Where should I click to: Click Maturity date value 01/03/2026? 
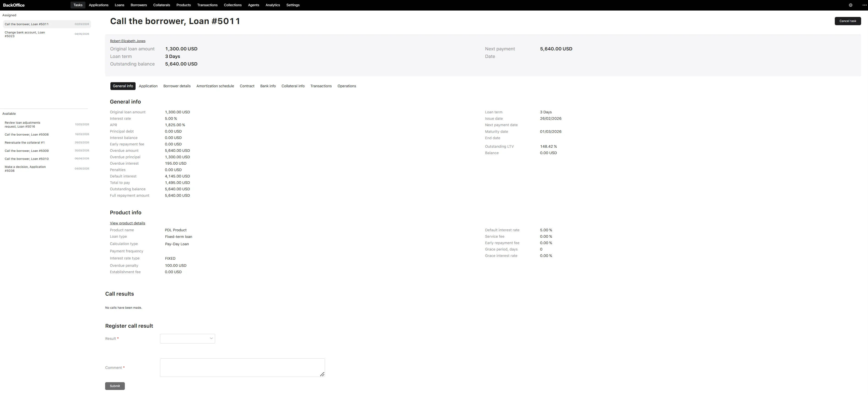[551, 132]
